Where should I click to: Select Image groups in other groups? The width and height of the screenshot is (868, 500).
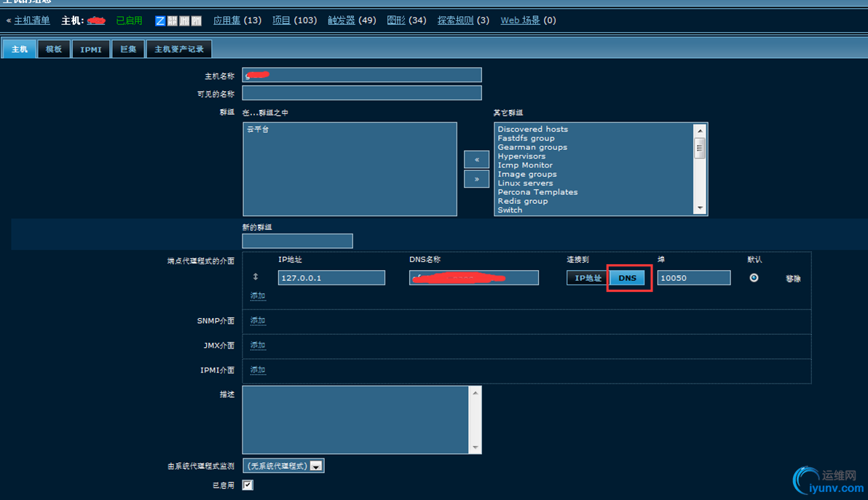527,174
